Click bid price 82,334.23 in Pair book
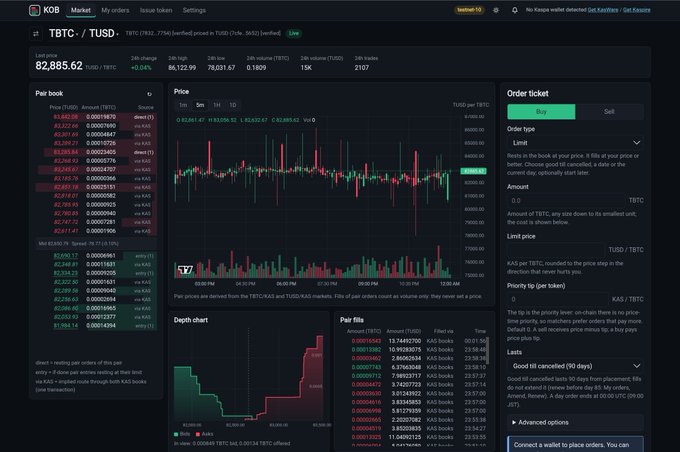The height and width of the screenshot is (452, 680). [65, 273]
